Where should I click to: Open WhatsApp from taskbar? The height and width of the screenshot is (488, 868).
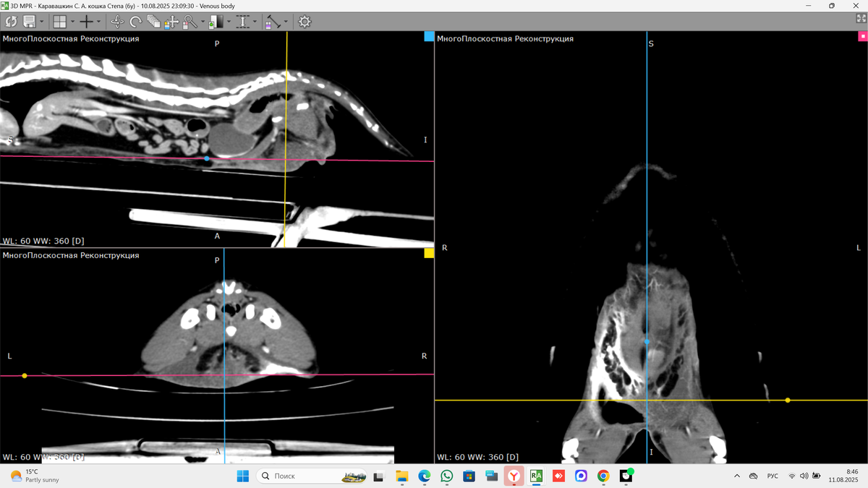(x=446, y=476)
